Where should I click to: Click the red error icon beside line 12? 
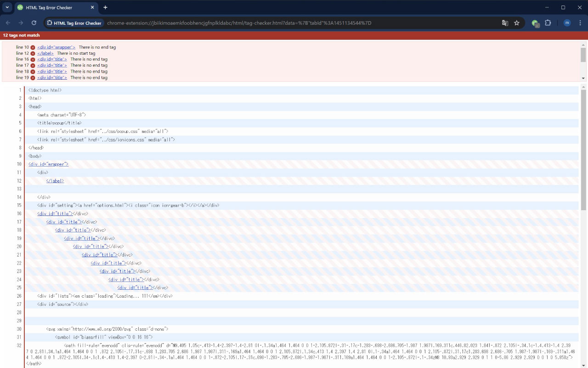[x=32, y=53]
